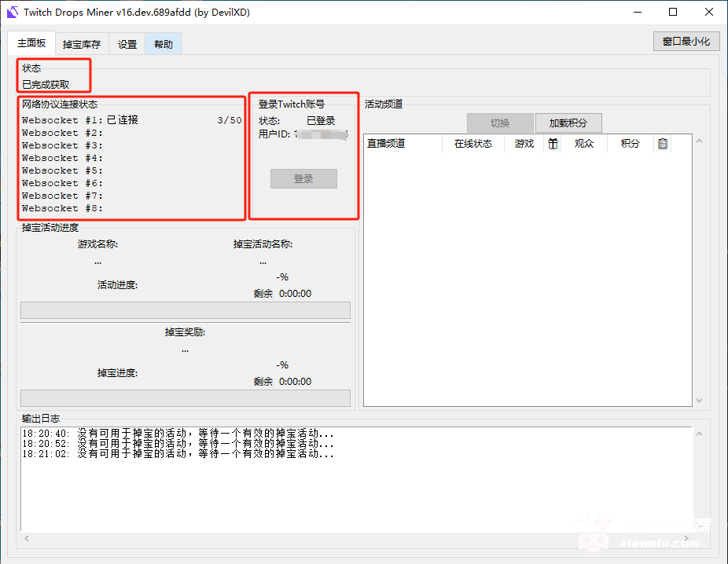This screenshot has width=728, height=564.
Task: Click the clipboard icon column header
Action: click(663, 144)
